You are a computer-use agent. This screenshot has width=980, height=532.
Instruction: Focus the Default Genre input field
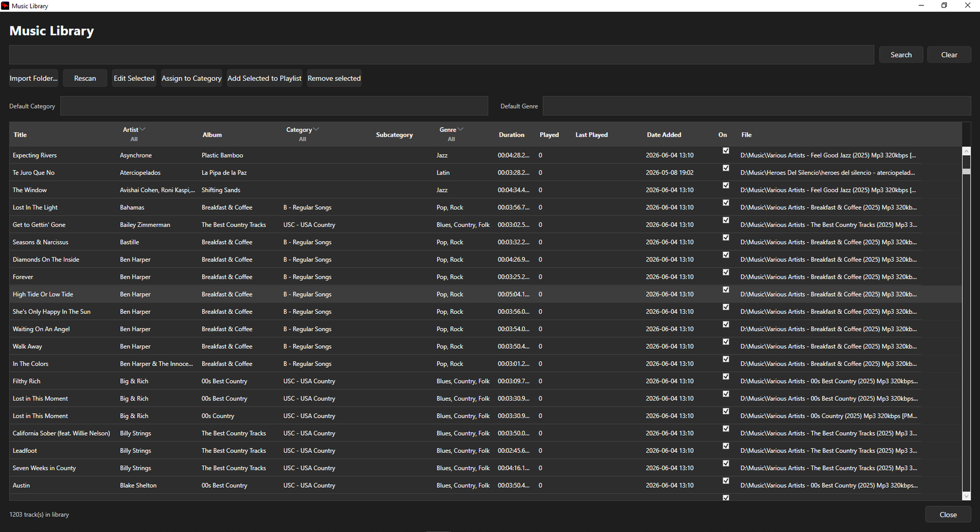pyautogui.click(x=757, y=106)
